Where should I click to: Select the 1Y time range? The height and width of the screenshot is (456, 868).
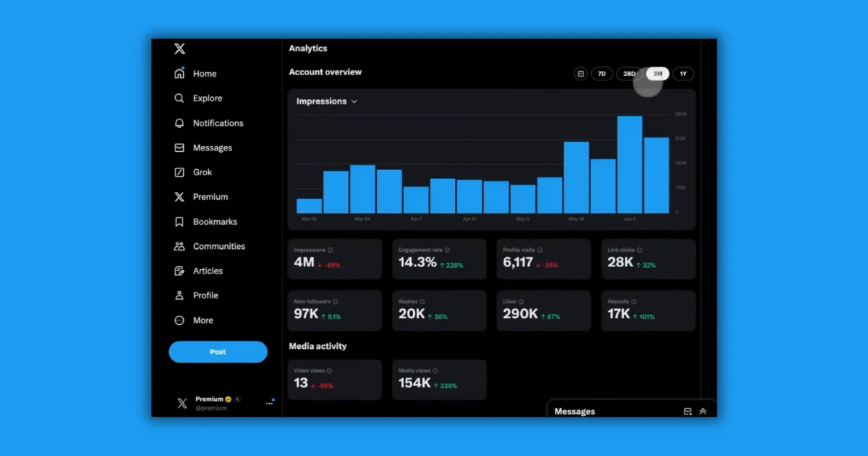(684, 74)
